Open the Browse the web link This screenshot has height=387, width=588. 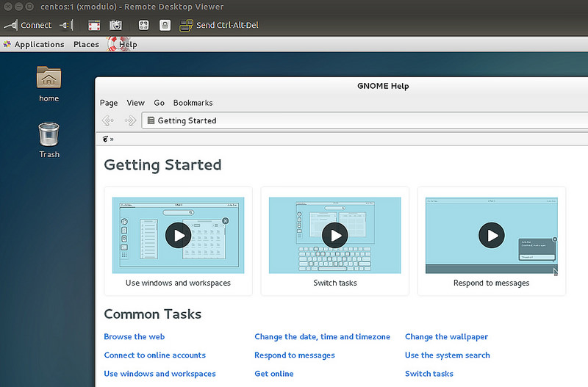coord(135,336)
